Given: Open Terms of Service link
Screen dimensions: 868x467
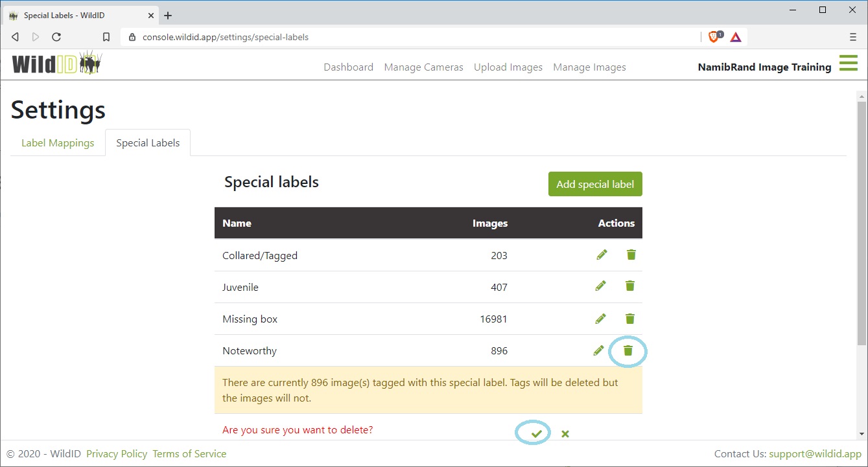Looking at the screenshot, I should 189,454.
